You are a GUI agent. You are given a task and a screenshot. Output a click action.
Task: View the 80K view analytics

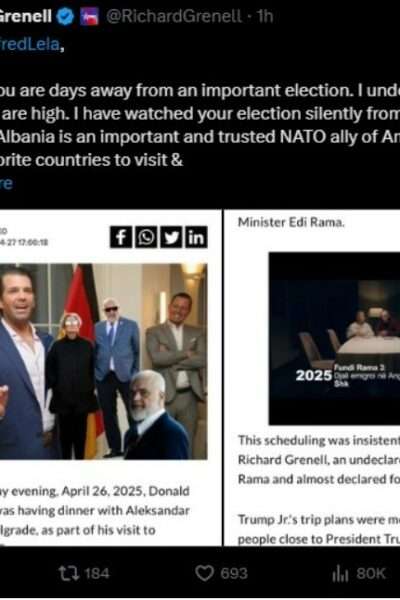pyautogui.click(x=358, y=573)
